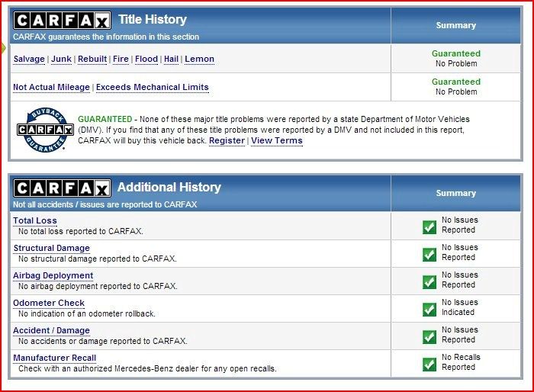Open the Structural Damage link

[x=52, y=249]
